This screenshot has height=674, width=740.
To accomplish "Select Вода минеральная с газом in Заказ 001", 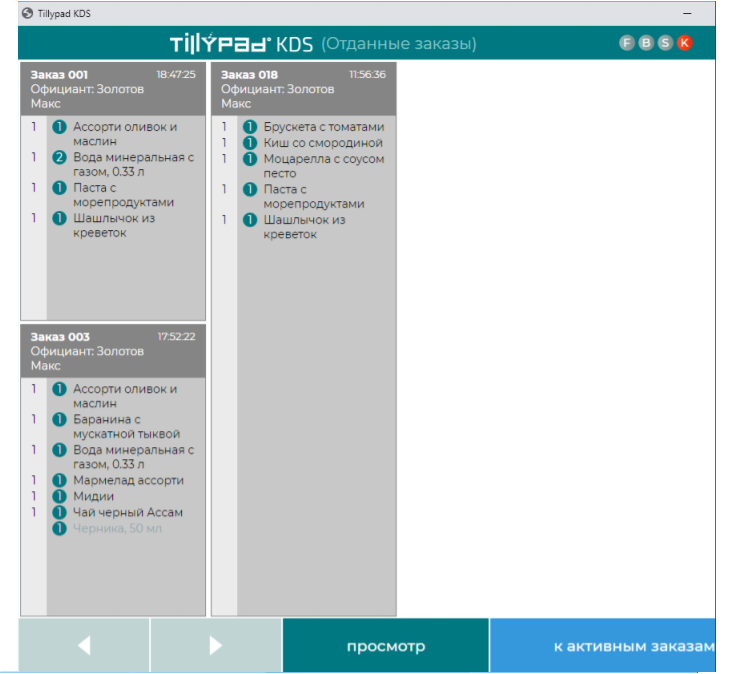I will click(x=134, y=164).
